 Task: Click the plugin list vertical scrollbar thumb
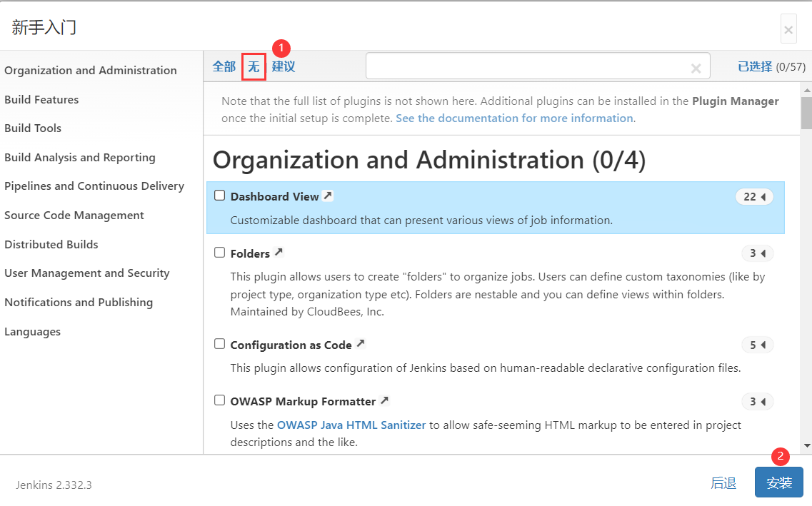click(x=806, y=113)
